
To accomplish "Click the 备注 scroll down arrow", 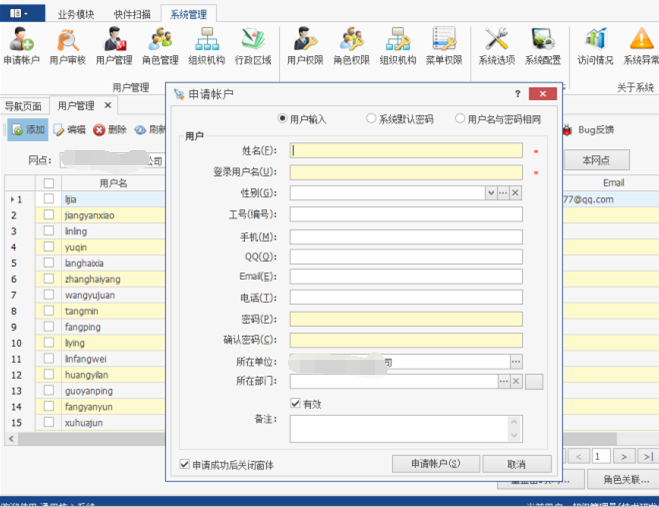I will coord(514,435).
